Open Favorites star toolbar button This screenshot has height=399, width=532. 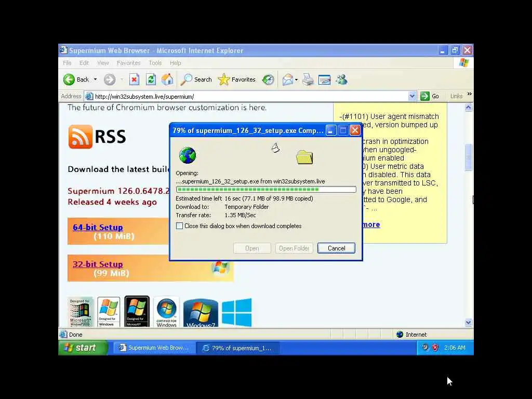pyautogui.click(x=237, y=79)
